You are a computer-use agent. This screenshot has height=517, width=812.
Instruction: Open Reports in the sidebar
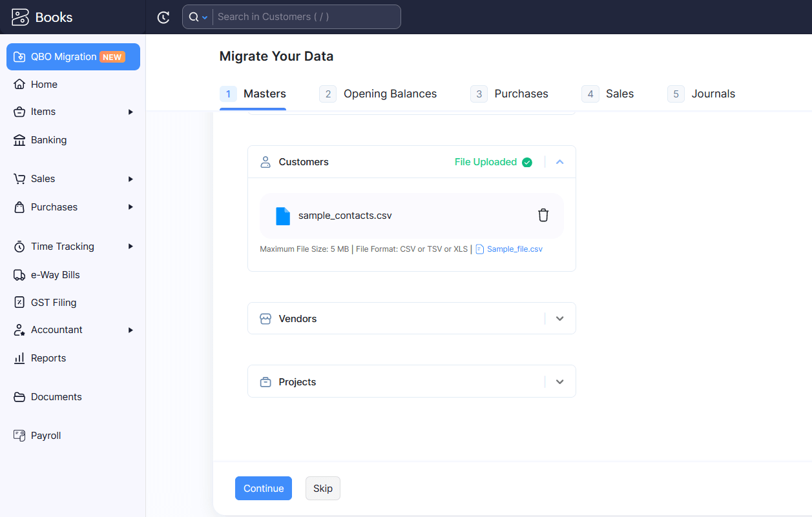pos(48,358)
